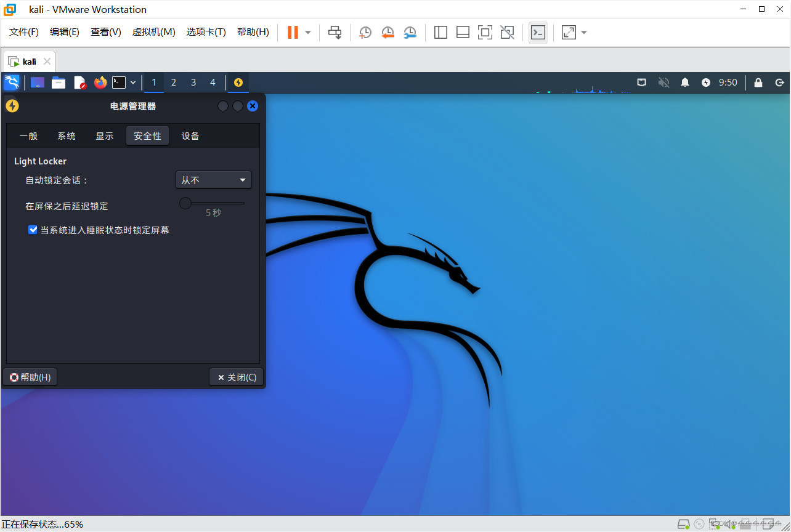The image size is (791, 532).
Task: Click the lock screen padlock icon
Action: point(758,82)
